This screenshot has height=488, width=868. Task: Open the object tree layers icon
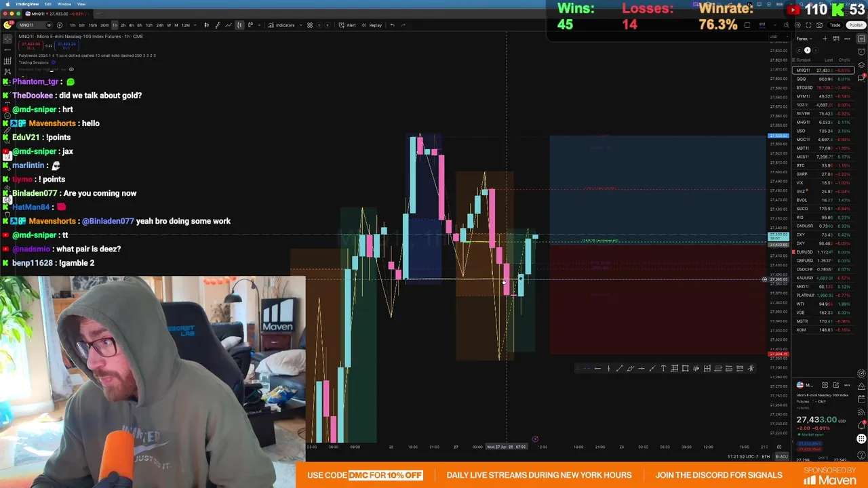(861, 65)
